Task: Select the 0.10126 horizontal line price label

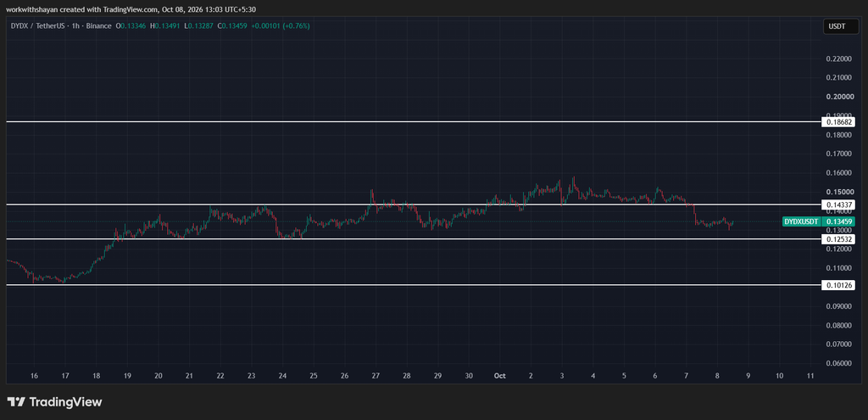Action: [840, 285]
